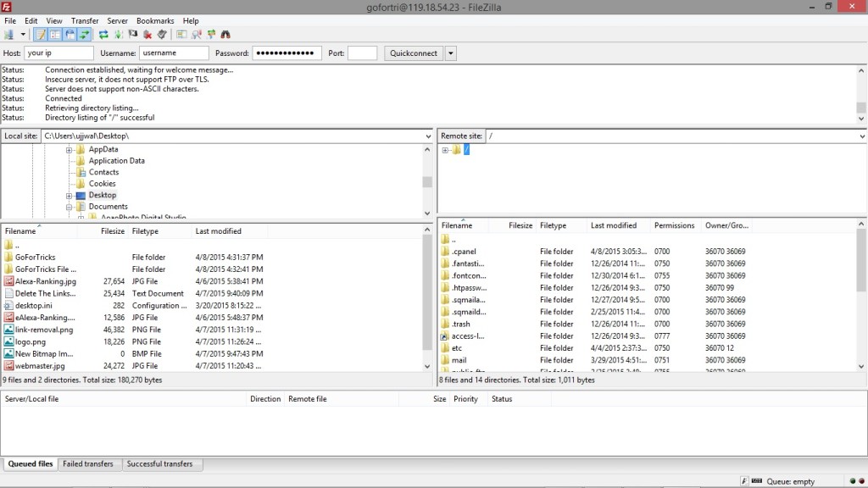Click the .cpanel folder icon

point(445,251)
